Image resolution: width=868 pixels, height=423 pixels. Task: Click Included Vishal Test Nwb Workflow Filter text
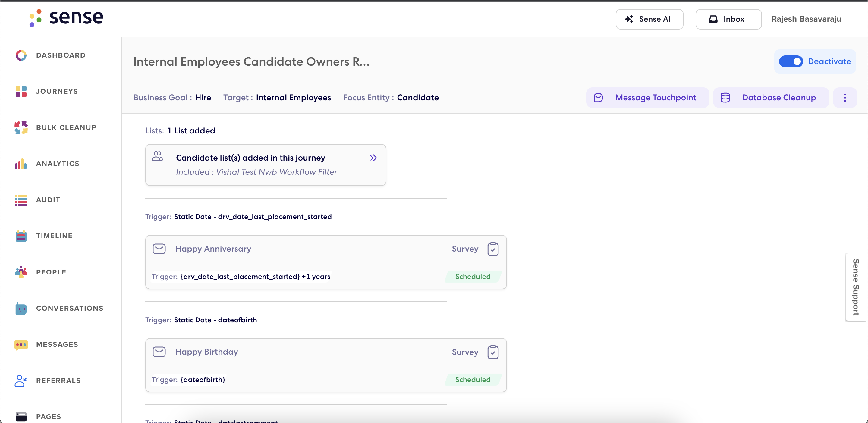click(256, 172)
